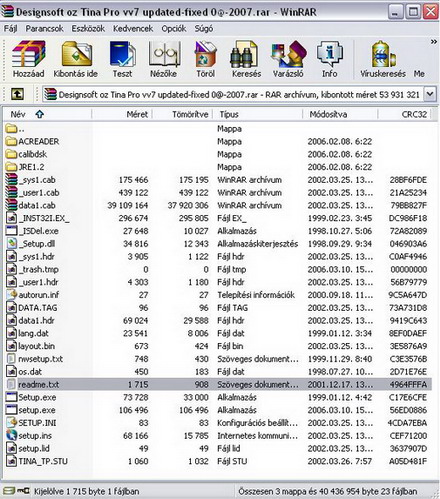This screenshot has width=440, height=499.
Task: Open the Súgó help menu
Action: point(204,29)
